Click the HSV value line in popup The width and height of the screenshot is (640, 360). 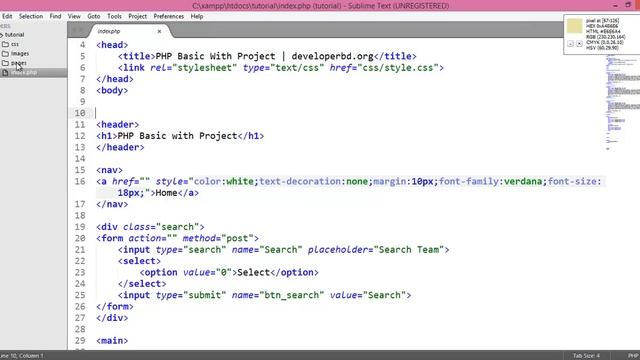coord(602,48)
